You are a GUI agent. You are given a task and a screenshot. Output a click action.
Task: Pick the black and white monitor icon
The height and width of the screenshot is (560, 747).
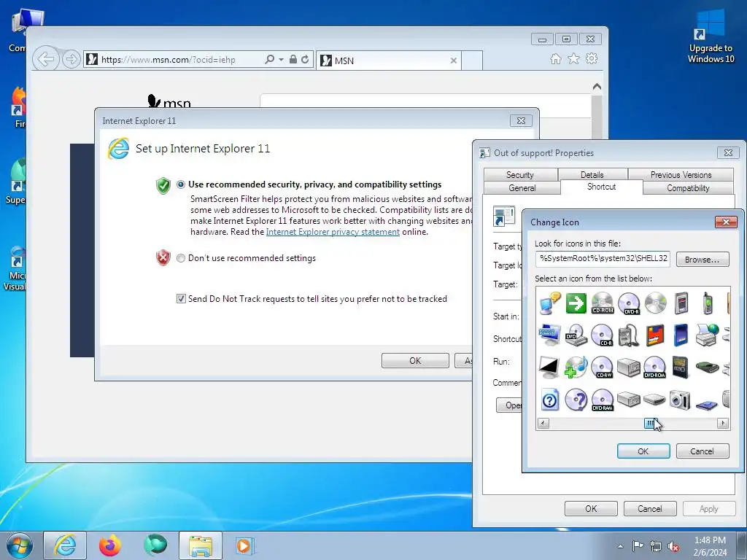[550, 367]
